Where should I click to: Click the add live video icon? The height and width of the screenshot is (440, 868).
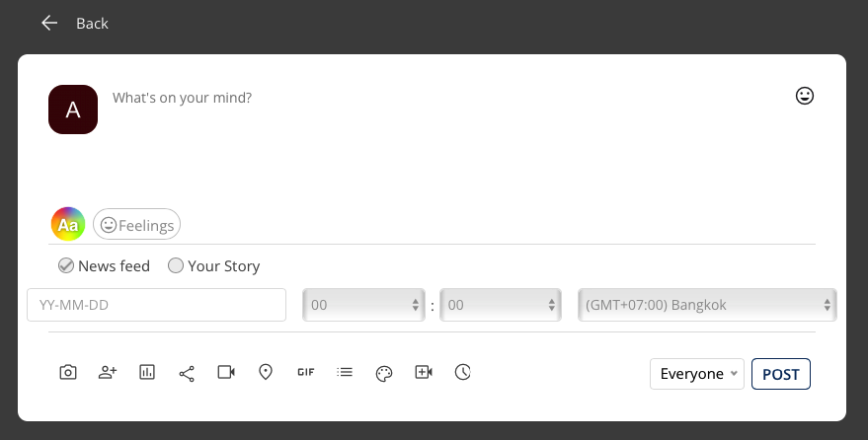[424, 372]
